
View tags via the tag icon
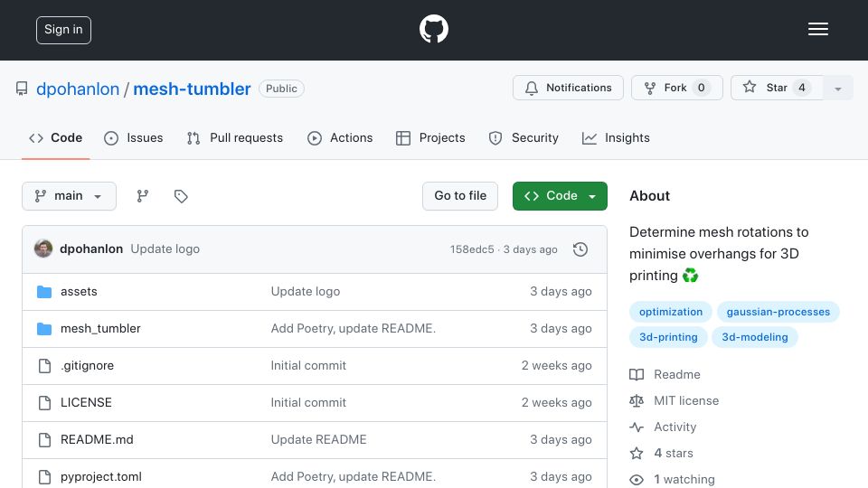pyautogui.click(x=181, y=196)
